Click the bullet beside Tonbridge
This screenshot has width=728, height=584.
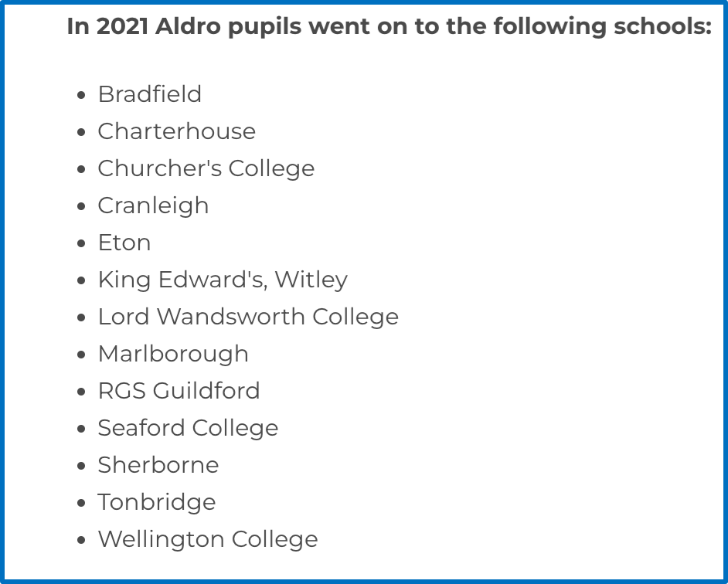click(x=81, y=503)
